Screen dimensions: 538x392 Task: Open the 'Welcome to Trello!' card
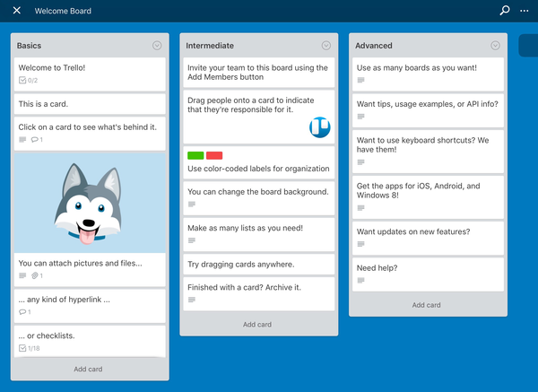[x=90, y=74]
